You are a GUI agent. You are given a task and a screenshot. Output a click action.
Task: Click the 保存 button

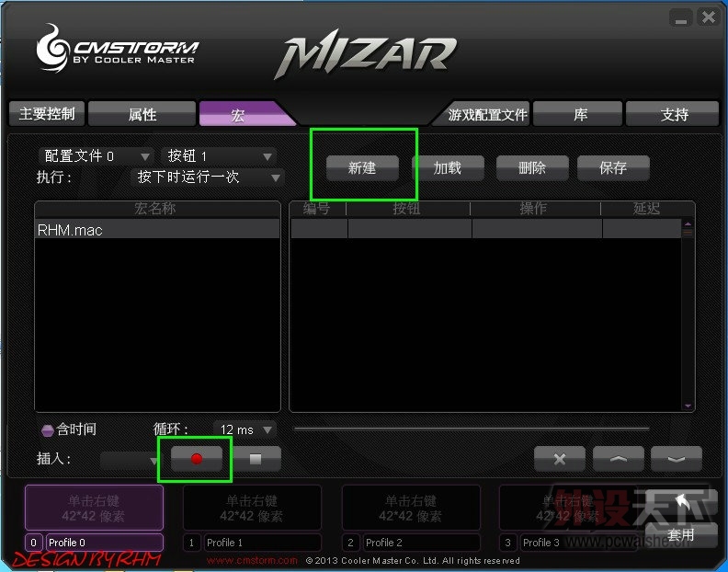tap(613, 167)
